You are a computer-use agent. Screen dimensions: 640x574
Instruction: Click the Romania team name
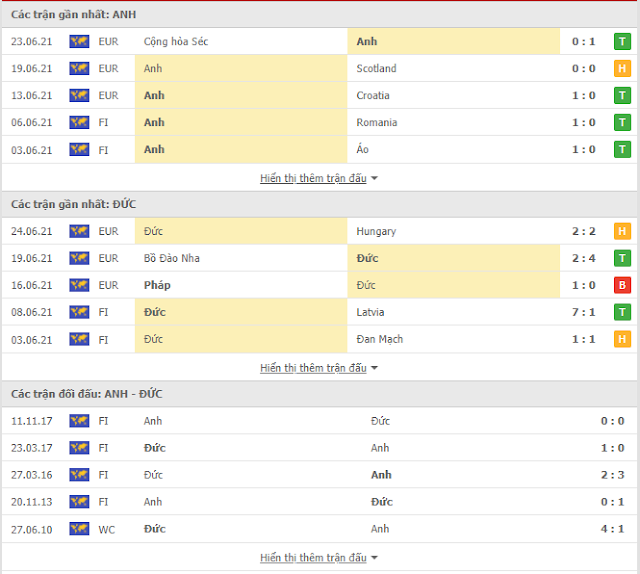pos(376,122)
